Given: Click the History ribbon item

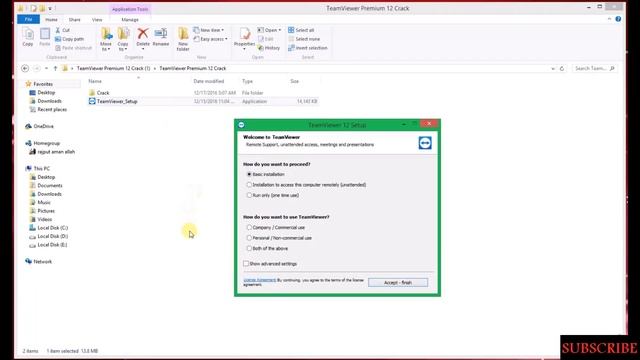Looking at the screenshot, I should pyautogui.click(x=269, y=48).
